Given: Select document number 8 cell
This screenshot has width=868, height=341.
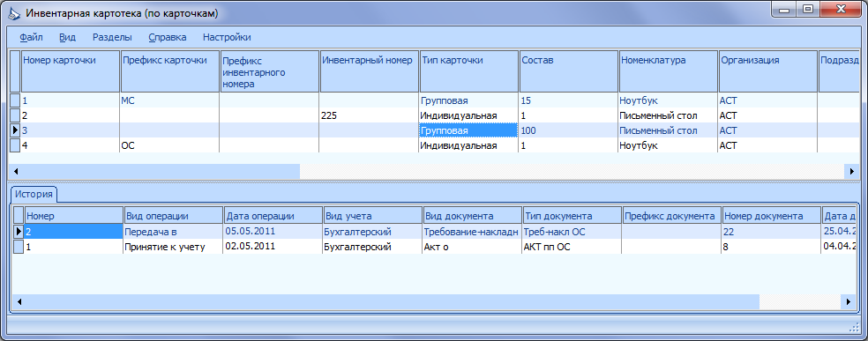Looking at the screenshot, I should coord(771,247).
